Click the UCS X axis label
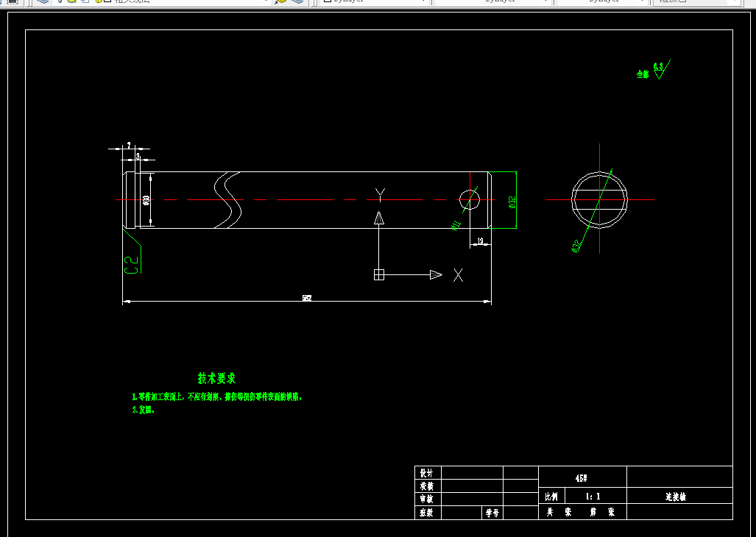 458,275
